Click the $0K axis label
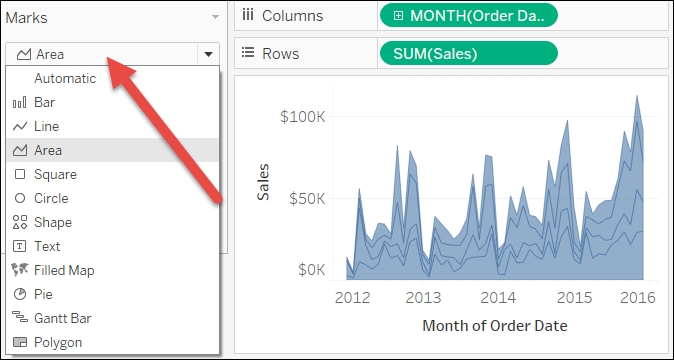Viewport: 674px width, 360px height. click(x=312, y=269)
